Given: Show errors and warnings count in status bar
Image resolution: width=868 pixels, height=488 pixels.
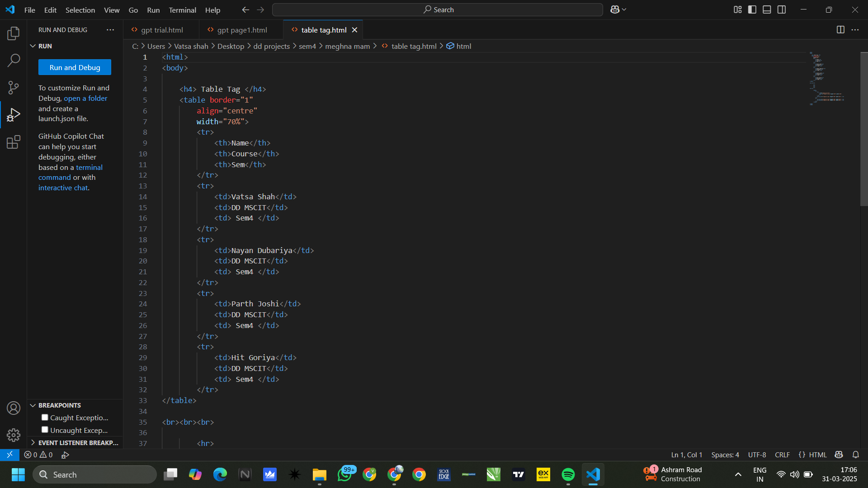Looking at the screenshot, I should [38, 455].
